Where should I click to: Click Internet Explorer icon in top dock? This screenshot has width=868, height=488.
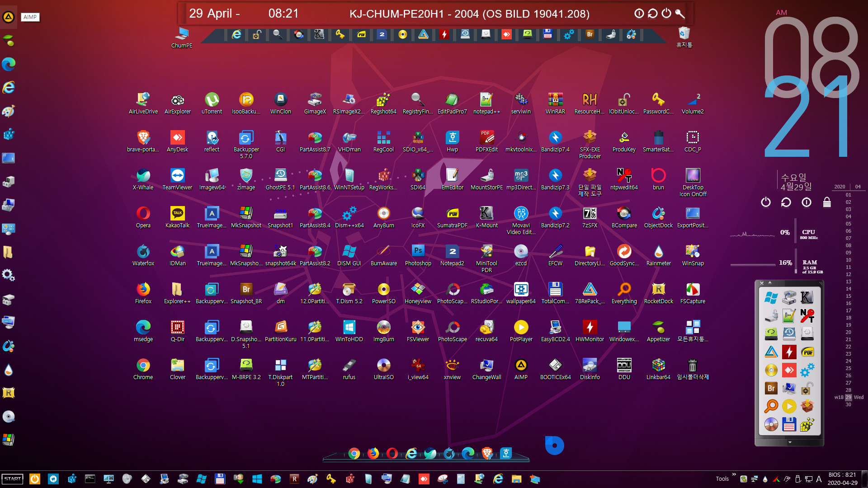pos(236,34)
